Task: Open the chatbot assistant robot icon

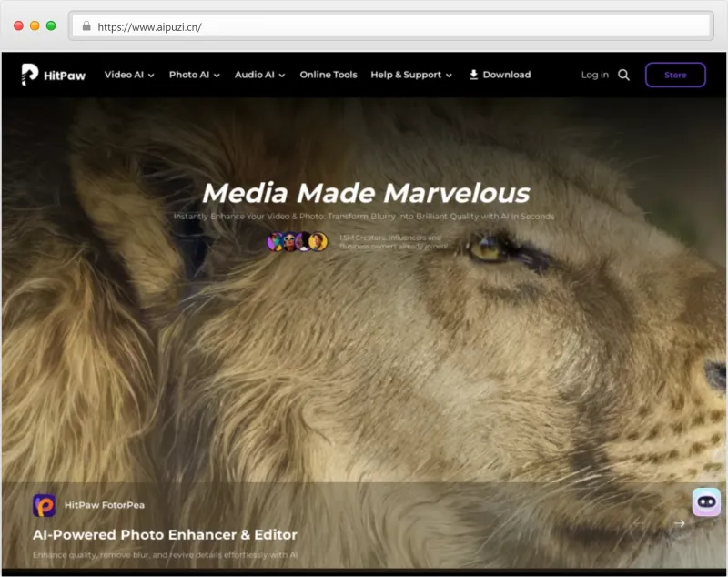Action: click(706, 502)
